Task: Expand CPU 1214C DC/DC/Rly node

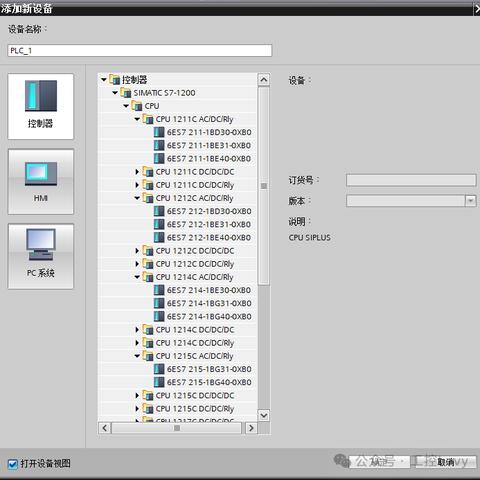Action: (x=137, y=343)
